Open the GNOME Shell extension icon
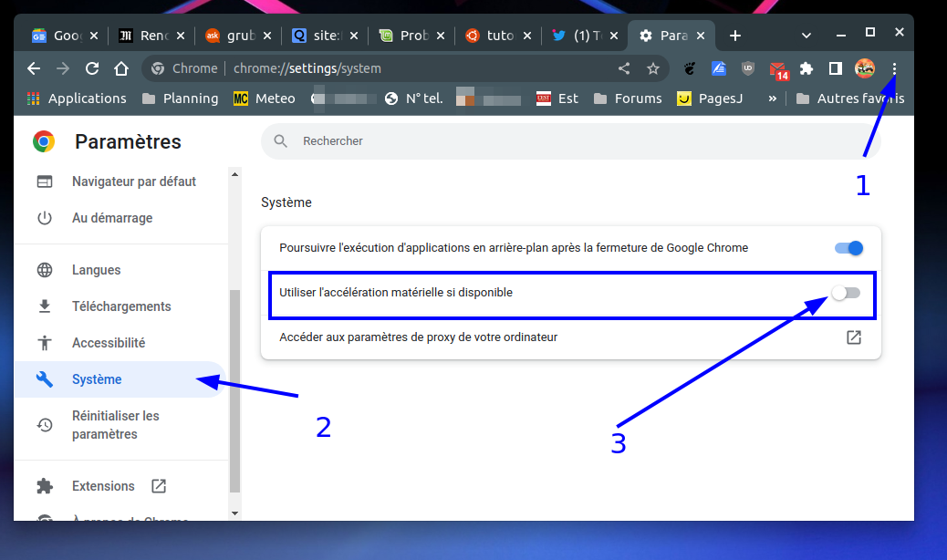 (690, 68)
